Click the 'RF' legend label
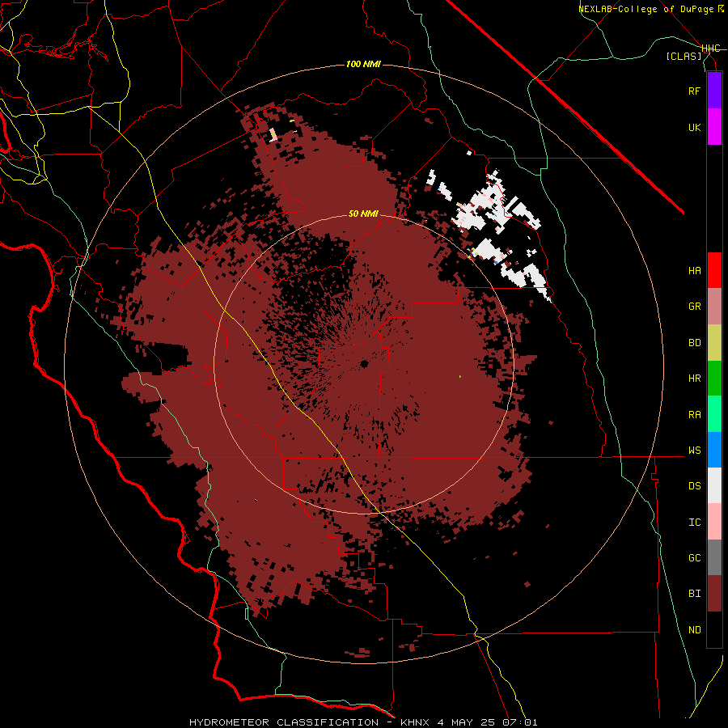The width and height of the screenshot is (728, 728). pos(694,91)
